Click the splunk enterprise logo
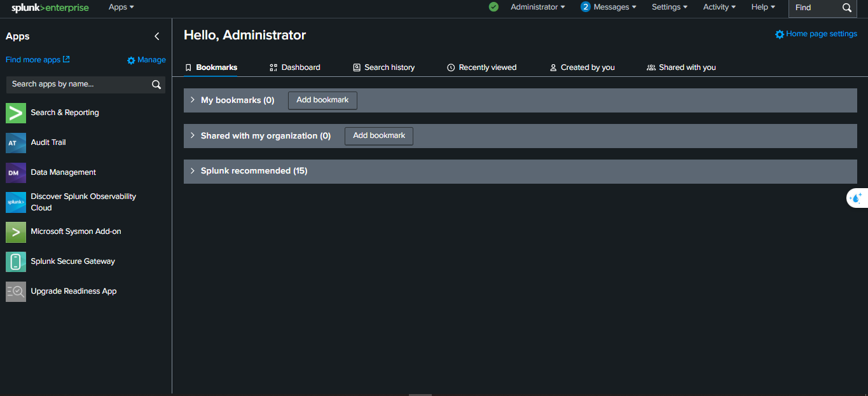868x396 pixels. coord(48,8)
